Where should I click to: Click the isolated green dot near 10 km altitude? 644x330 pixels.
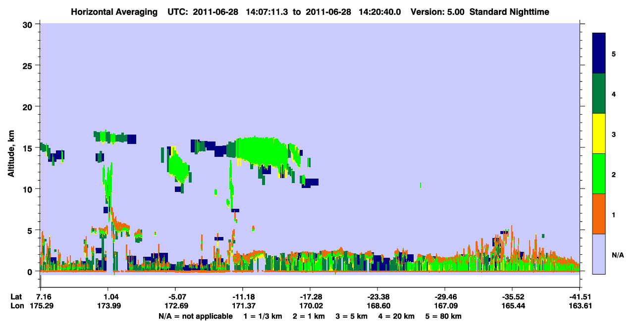pyautogui.click(x=420, y=186)
